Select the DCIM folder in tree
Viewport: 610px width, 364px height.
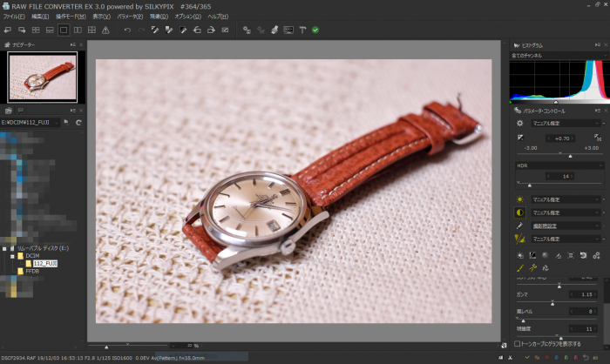(33, 256)
